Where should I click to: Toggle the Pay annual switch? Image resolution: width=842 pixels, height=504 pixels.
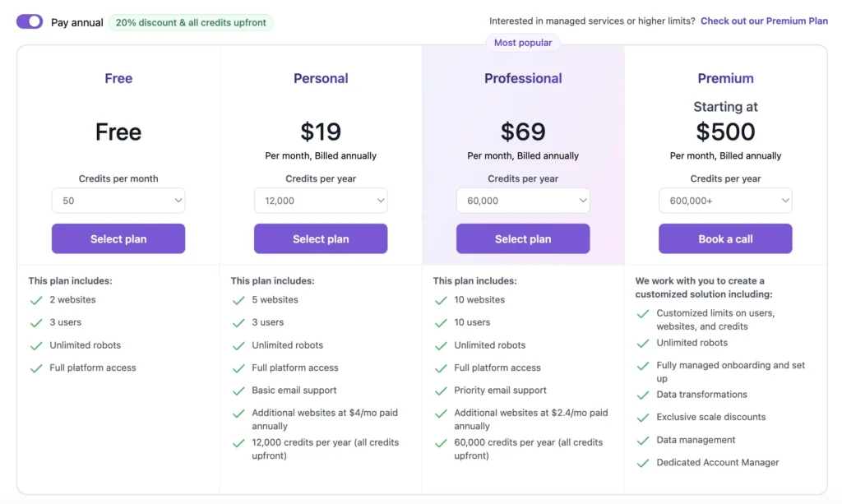click(30, 22)
